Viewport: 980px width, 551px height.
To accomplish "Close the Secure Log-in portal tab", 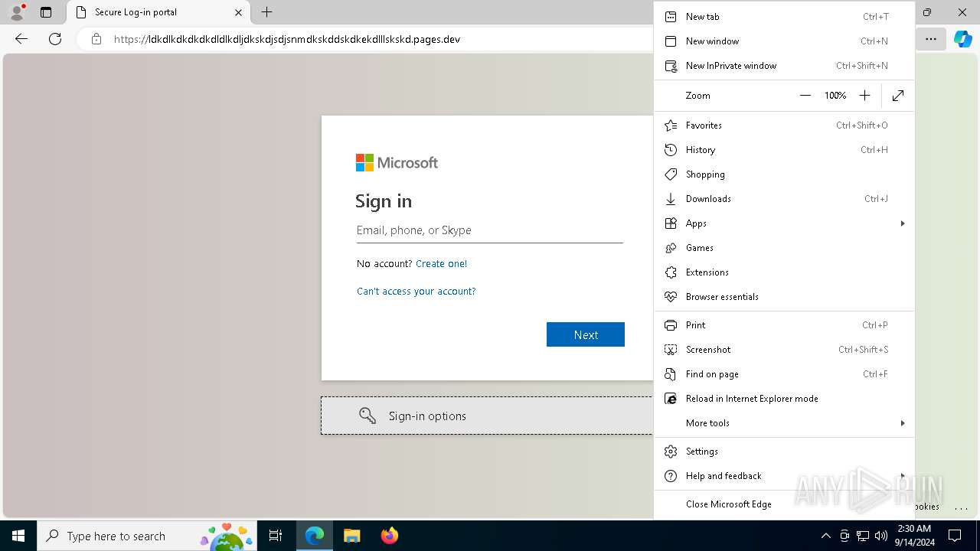I will 238,12.
